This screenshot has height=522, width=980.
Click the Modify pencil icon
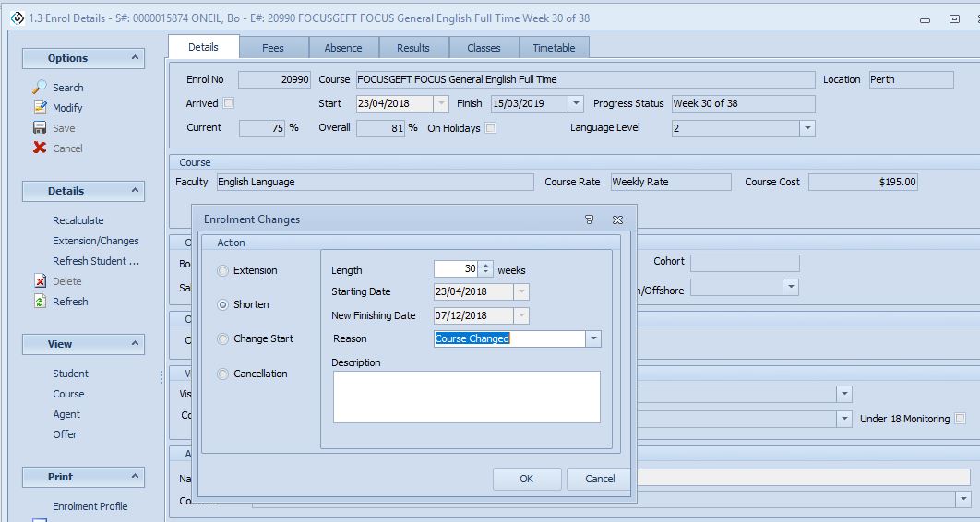click(x=40, y=108)
